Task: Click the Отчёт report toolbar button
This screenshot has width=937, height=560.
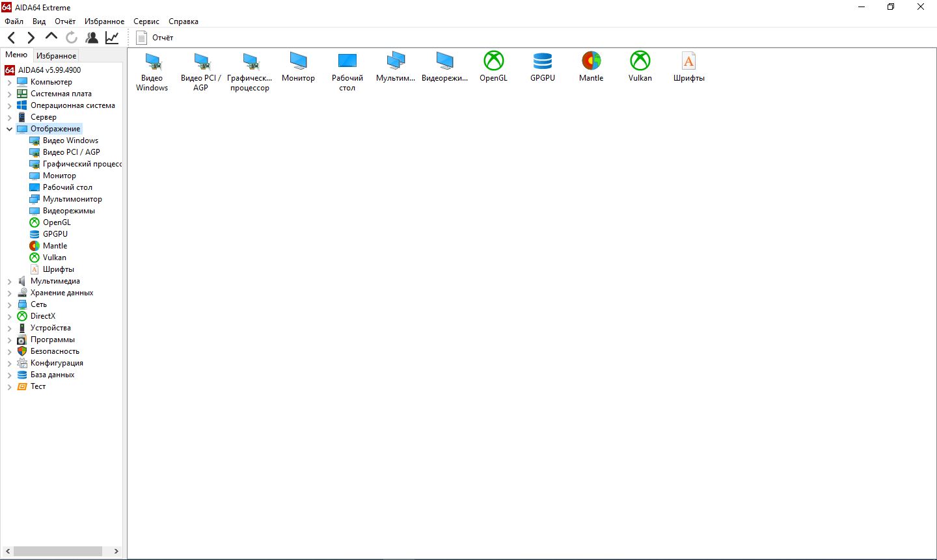Action: pos(155,38)
